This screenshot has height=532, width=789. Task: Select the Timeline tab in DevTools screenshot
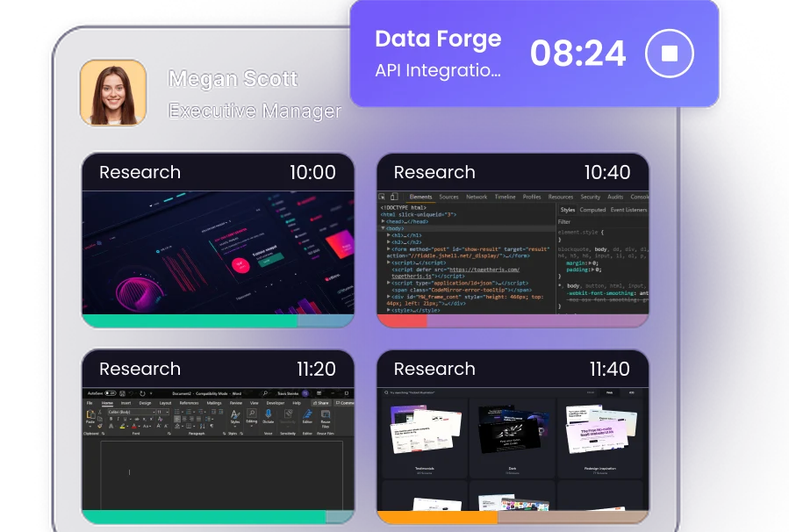click(x=505, y=197)
